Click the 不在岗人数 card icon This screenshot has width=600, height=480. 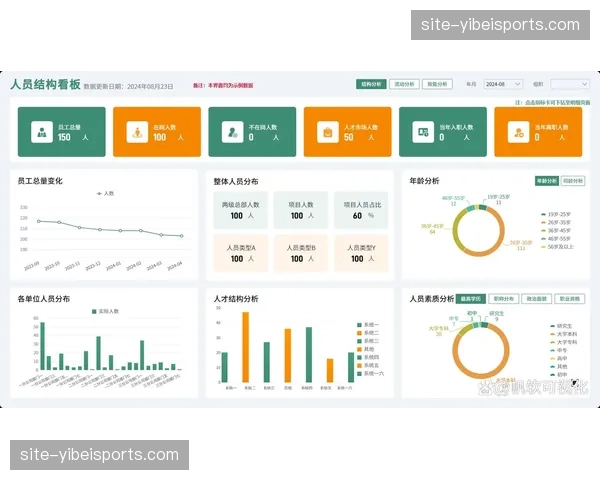tap(232, 132)
